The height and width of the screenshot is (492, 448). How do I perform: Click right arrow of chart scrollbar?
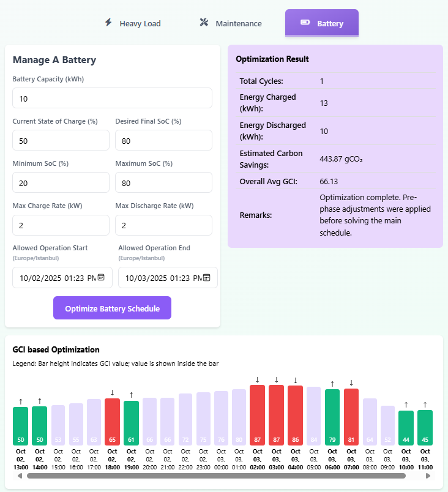(428, 475)
